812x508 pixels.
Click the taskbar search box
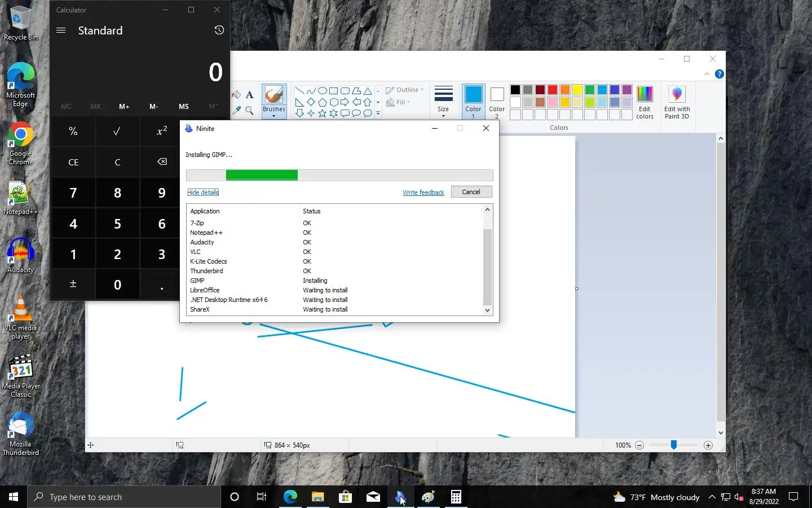tap(124, 497)
